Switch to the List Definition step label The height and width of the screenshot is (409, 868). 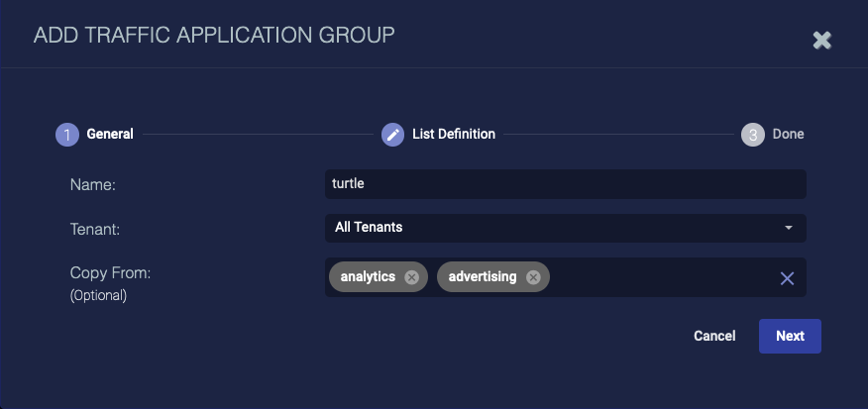click(453, 135)
